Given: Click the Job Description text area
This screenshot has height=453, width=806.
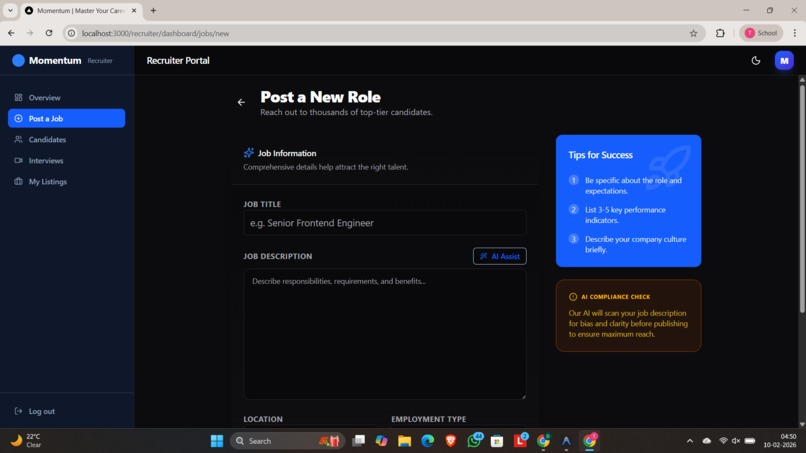Looking at the screenshot, I should tap(384, 334).
